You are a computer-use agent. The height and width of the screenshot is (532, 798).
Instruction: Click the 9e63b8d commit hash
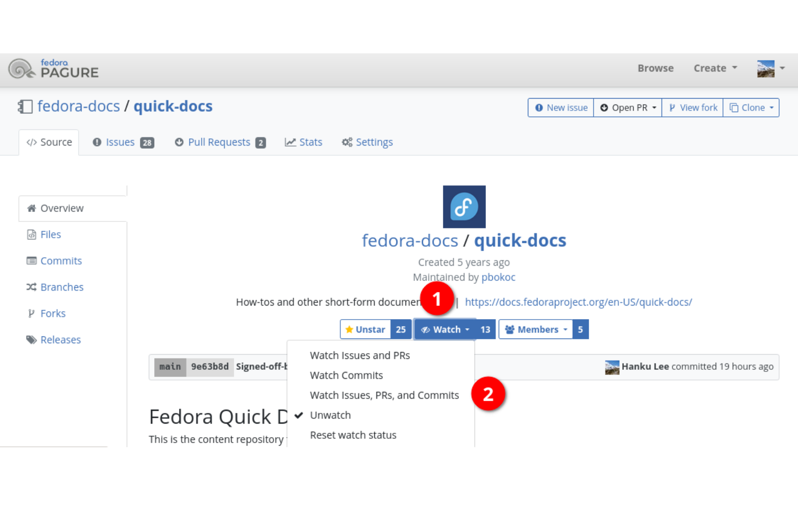210,367
